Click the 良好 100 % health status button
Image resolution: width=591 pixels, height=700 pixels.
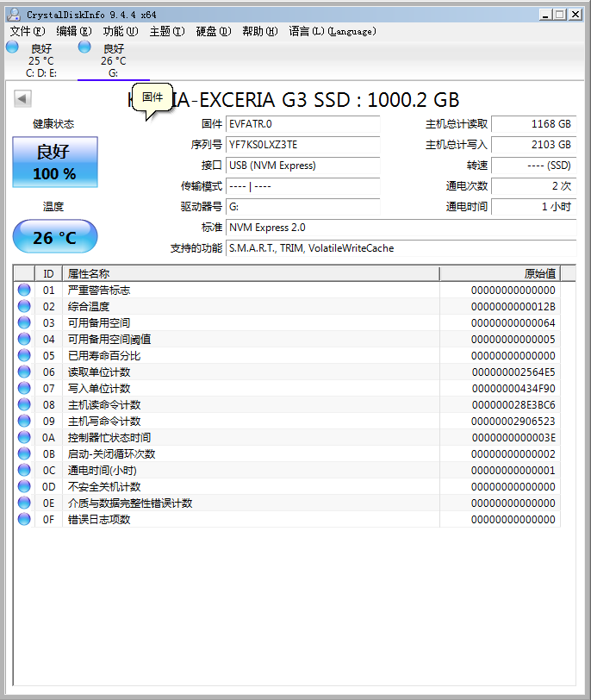point(55,162)
